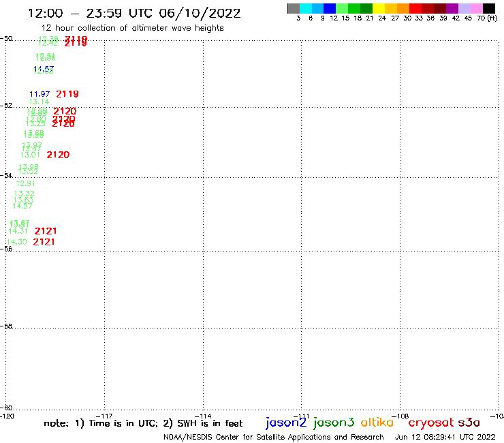
Task: Choose the yellow swatch in the legend
Action: point(379,8)
